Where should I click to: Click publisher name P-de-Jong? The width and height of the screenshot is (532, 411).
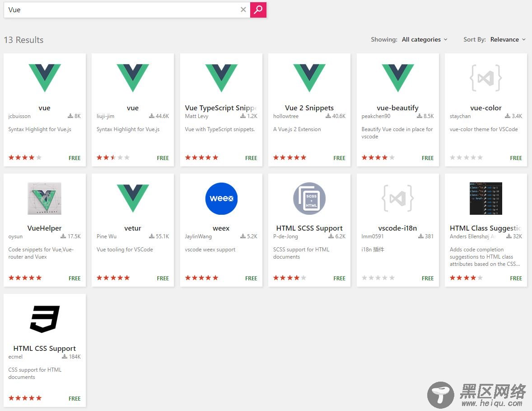[285, 236]
